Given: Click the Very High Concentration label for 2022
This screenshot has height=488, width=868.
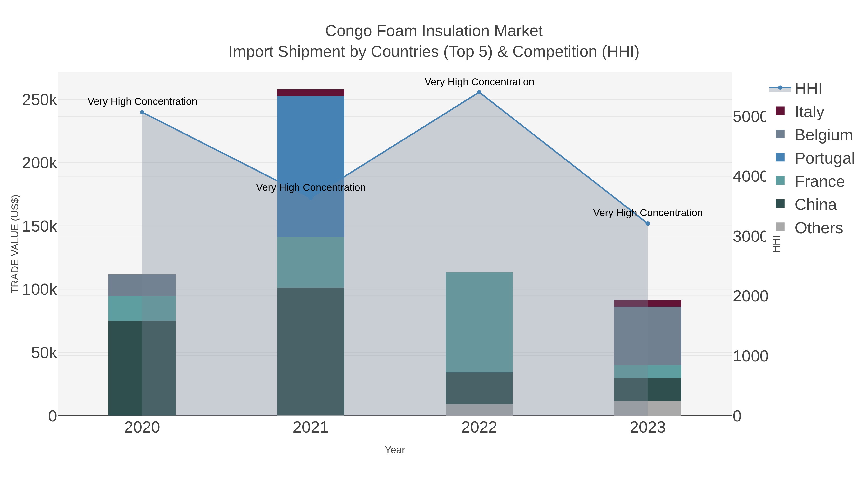Looking at the screenshot, I should click(479, 82).
